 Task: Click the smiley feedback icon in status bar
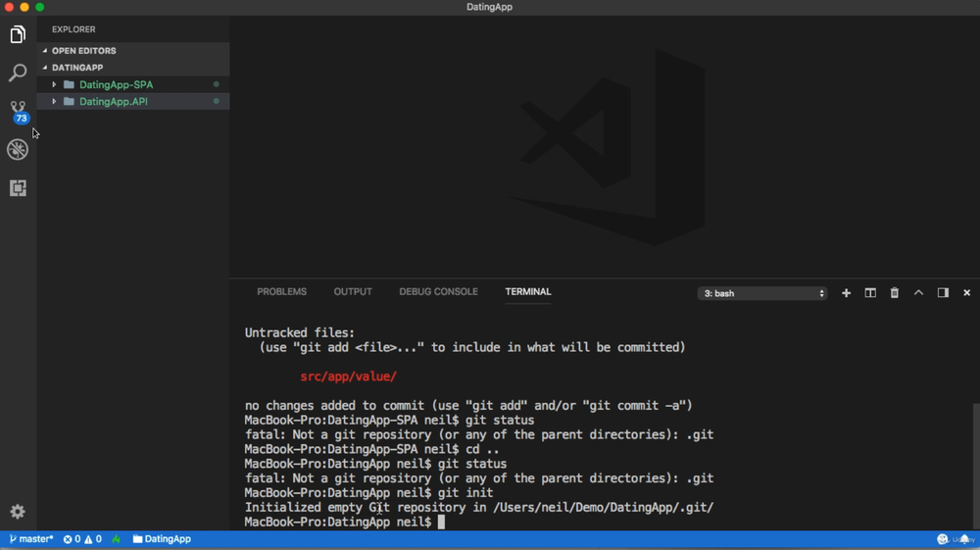(943, 539)
